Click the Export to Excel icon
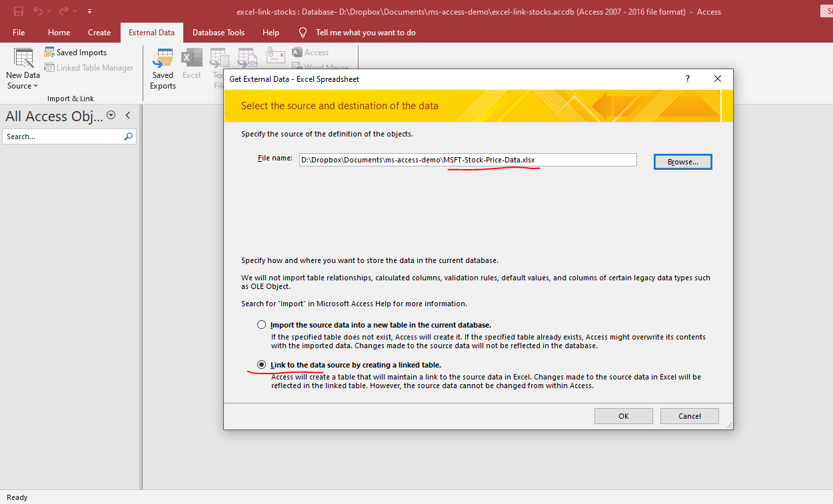This screenshot has height=504, width=833. pos(192,59)
